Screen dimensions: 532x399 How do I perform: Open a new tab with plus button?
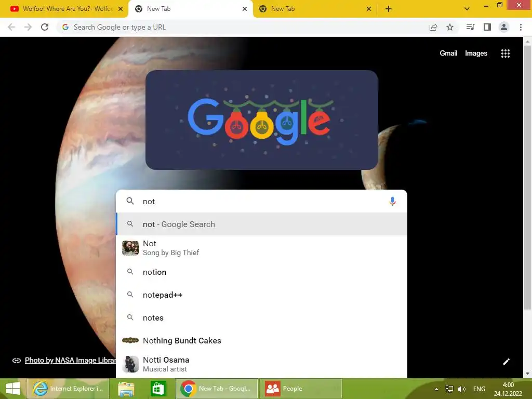389,9
